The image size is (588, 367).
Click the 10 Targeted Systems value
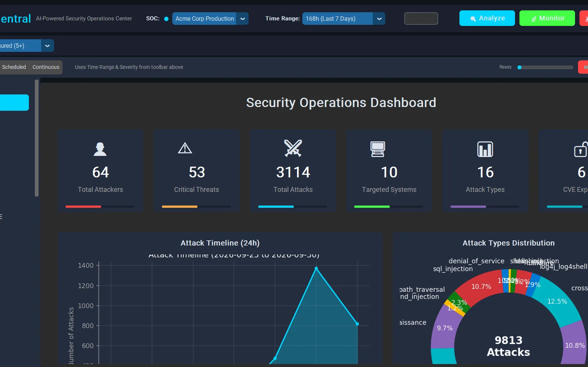(x=389, y=172)
